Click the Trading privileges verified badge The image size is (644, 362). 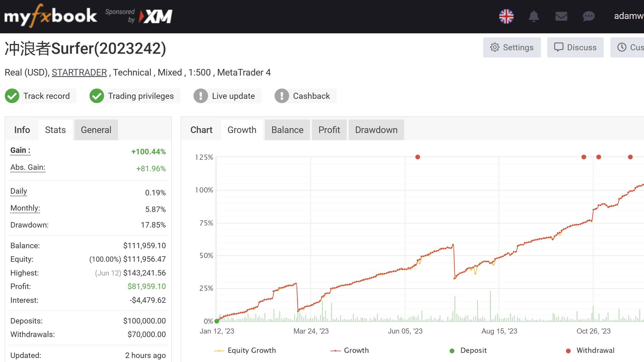tap(97, 96)
